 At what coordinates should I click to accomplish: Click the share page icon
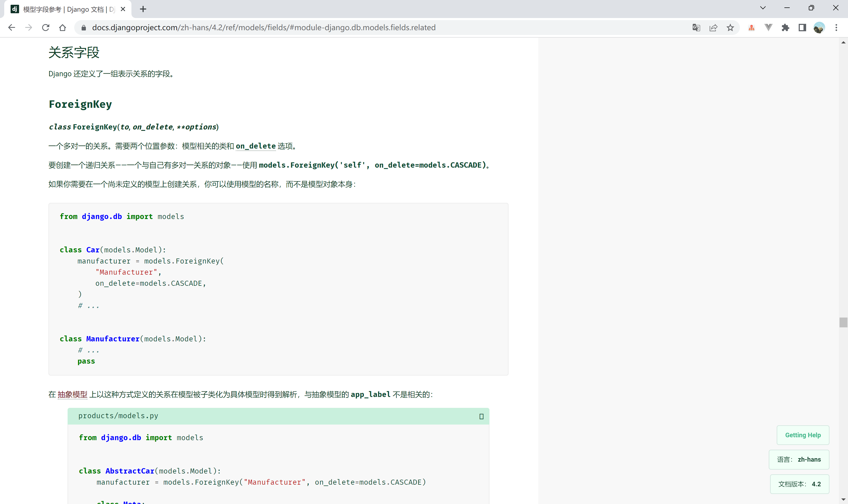click(713, 28)
